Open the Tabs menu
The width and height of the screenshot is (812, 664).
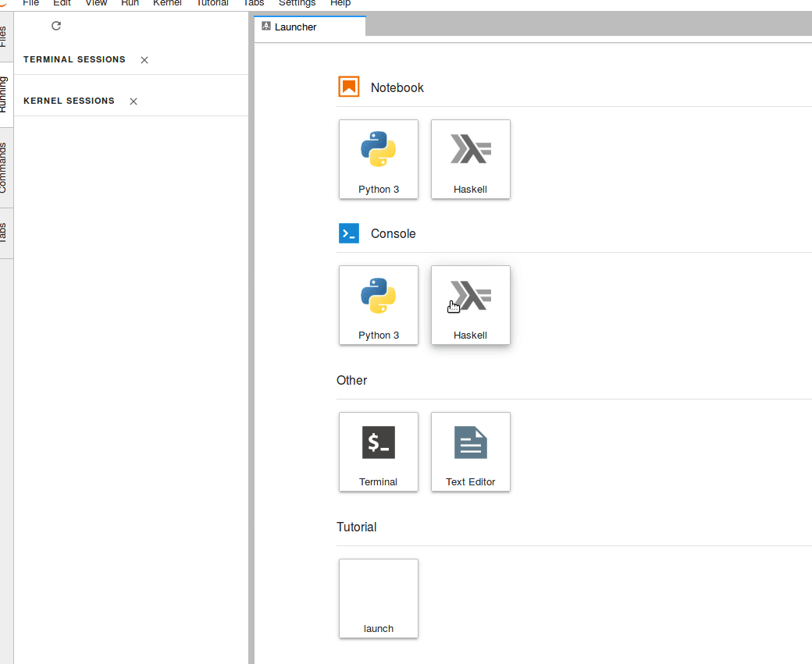pos(254,3)
